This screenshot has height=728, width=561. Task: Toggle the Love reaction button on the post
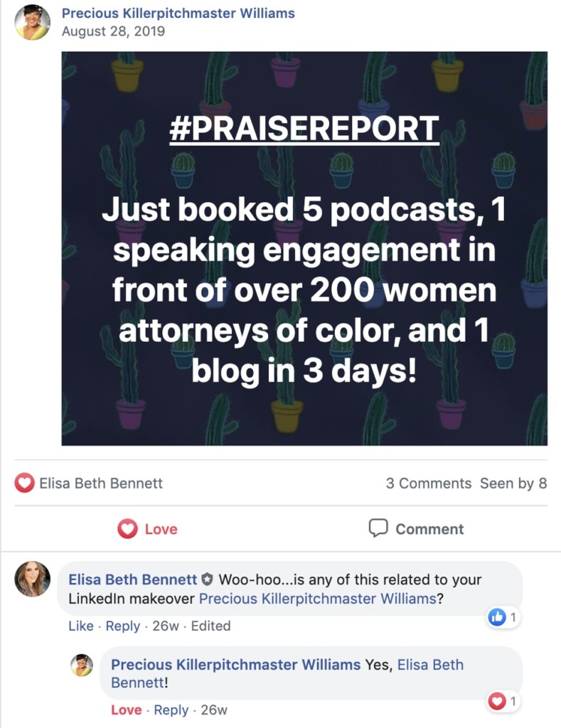click(x=148, y=529)
